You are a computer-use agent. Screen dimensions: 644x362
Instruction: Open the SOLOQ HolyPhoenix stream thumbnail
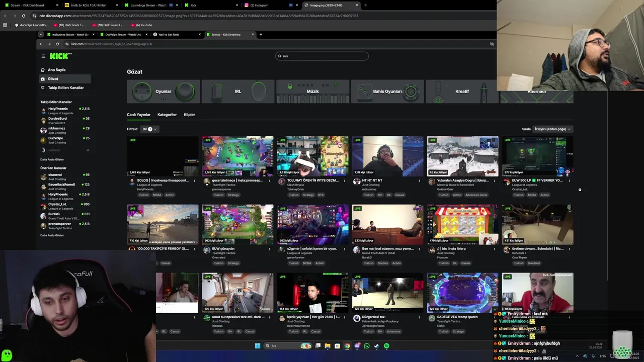(163, 156)
